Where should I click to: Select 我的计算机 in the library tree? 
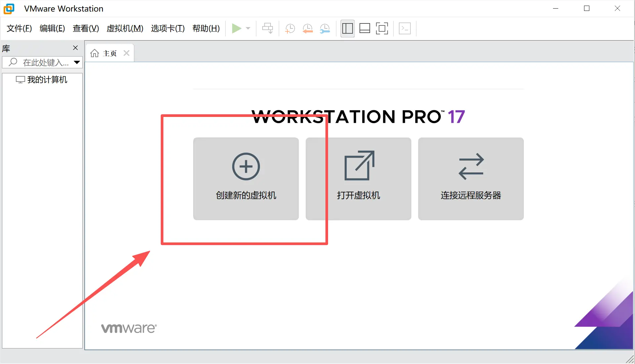tap(42, 80)
